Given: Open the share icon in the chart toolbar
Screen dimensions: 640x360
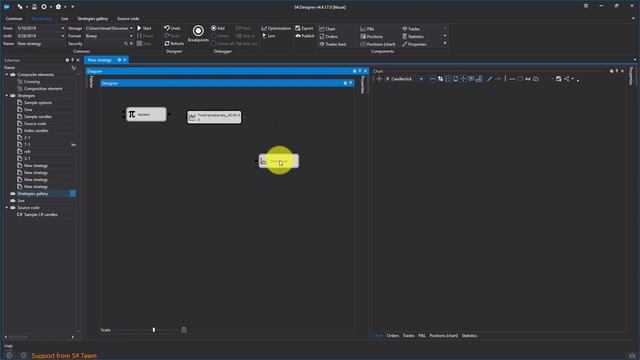Looking at the screenshot, I should click(567, 79).
